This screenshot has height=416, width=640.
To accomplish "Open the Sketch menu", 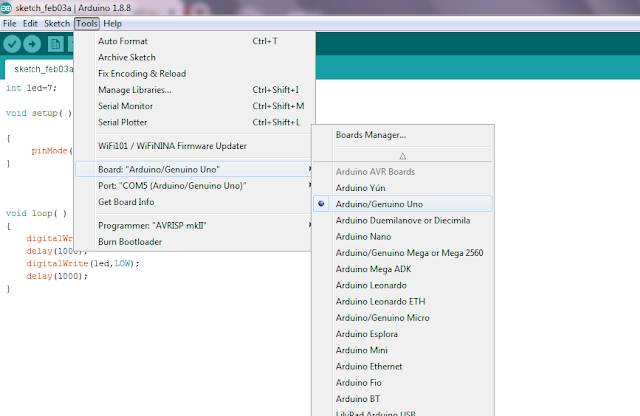I will pyautogui.click(x=57, y=23).
